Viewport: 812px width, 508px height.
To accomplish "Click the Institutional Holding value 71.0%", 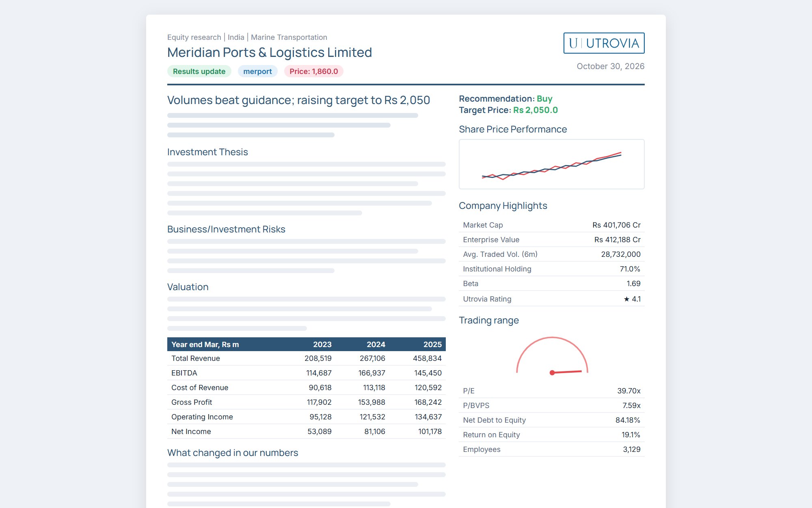I will click(x=630, y=269).
